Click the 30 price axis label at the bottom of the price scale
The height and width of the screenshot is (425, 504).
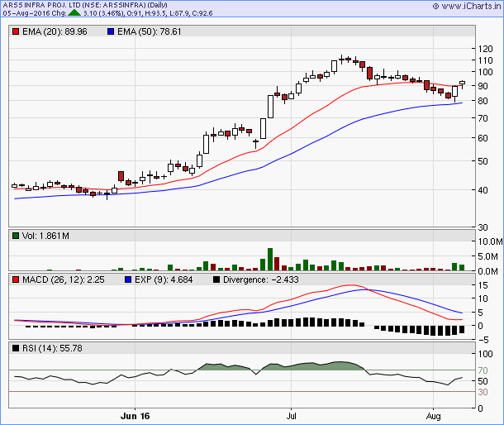click(x=483, y=227)
